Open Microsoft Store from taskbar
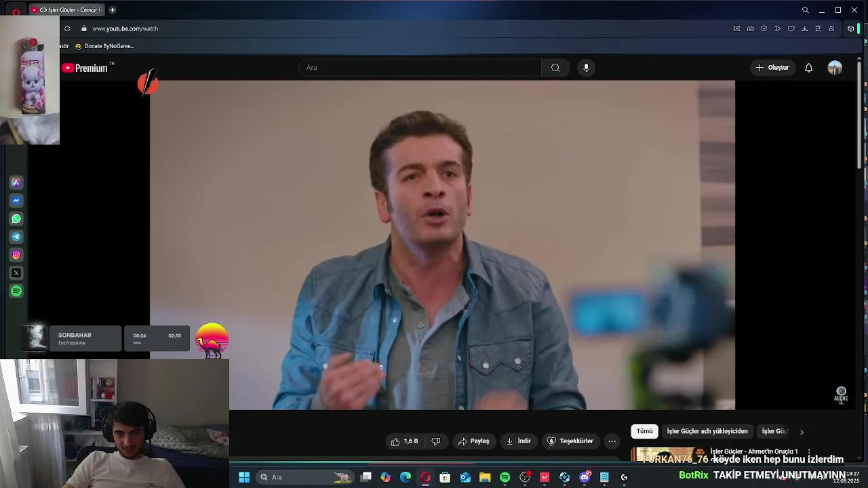Viewport: 868px width, 488px height. tap(445, 477)
